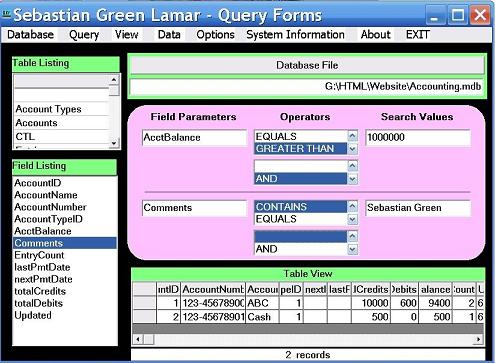Click Table View scroll right arrow

[478, 339]
